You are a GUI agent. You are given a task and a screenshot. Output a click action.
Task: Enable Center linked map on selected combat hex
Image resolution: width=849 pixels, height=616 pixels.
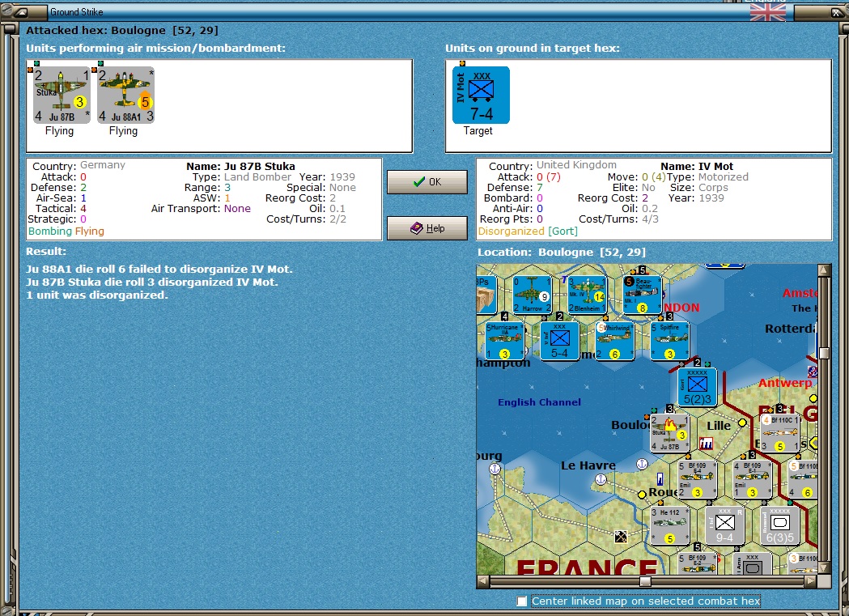(521, 601)
